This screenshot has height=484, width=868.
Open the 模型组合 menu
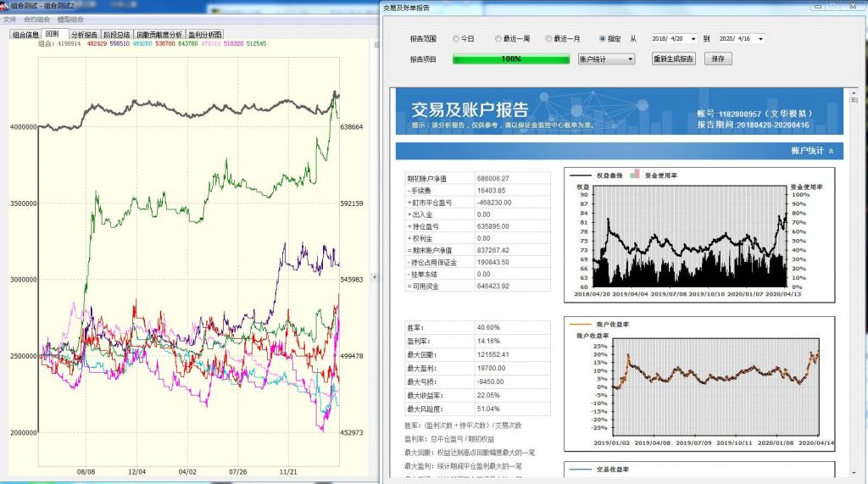pyautogui.click(x=70, y=19)
